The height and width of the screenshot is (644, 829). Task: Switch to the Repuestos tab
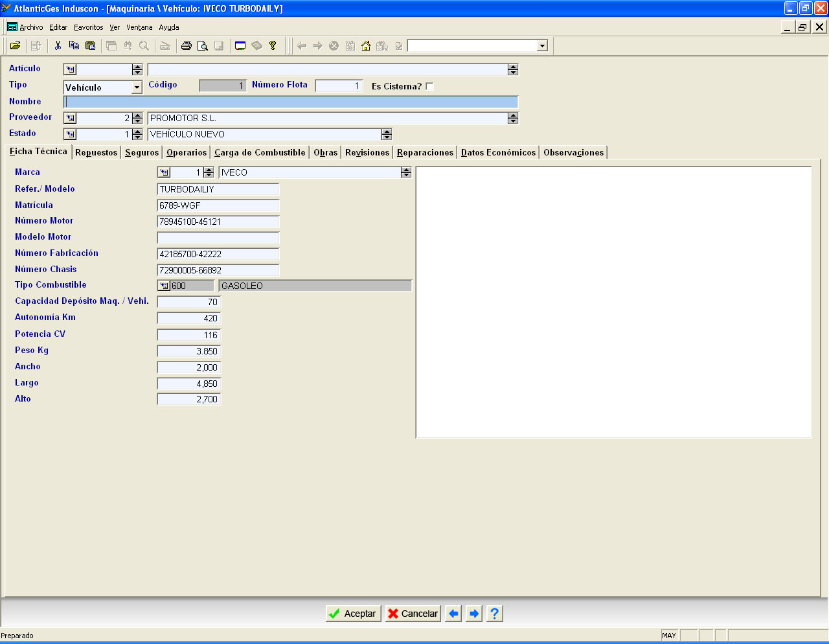(x=96, y=152)
